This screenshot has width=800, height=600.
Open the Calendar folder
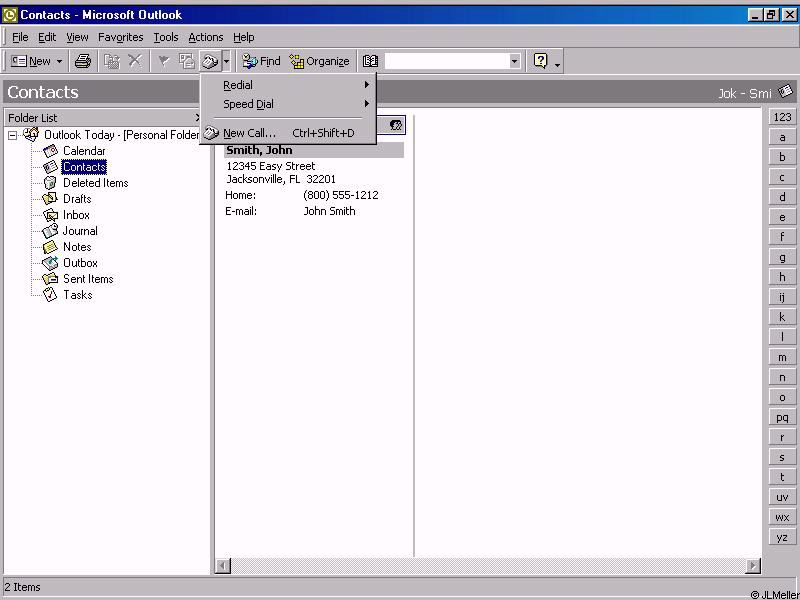click(84, 151)
